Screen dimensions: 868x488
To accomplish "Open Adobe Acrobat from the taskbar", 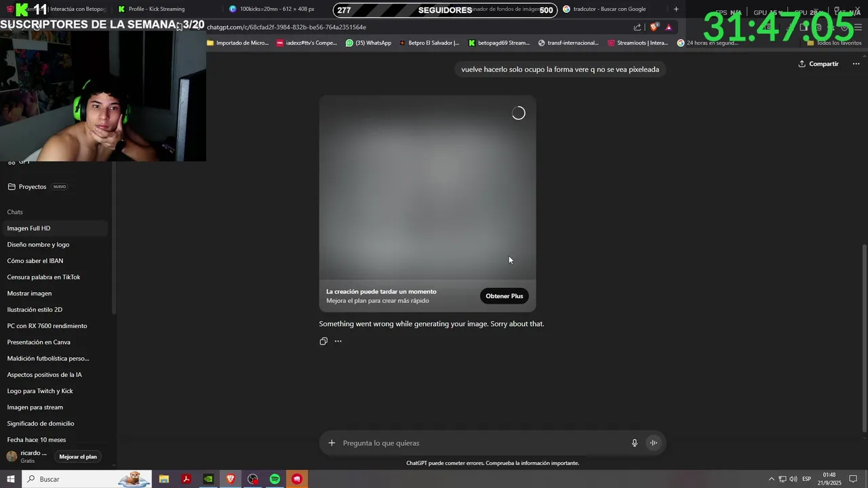I will click(186, 479).
